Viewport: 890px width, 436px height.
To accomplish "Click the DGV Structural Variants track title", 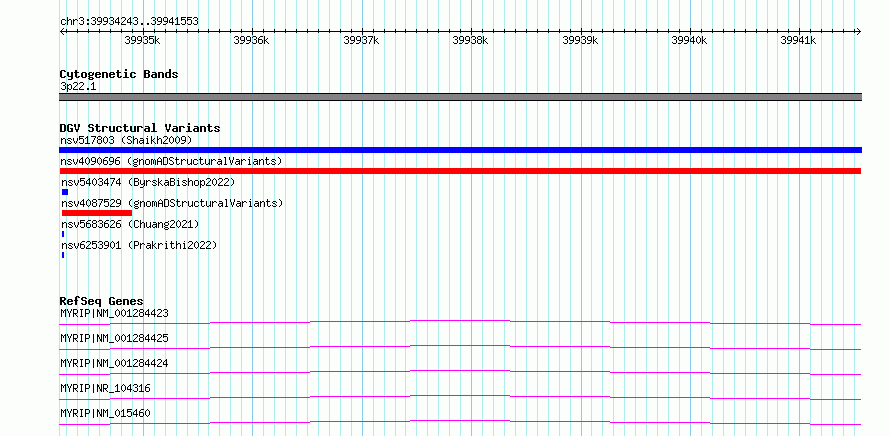I will coord(140,128).
